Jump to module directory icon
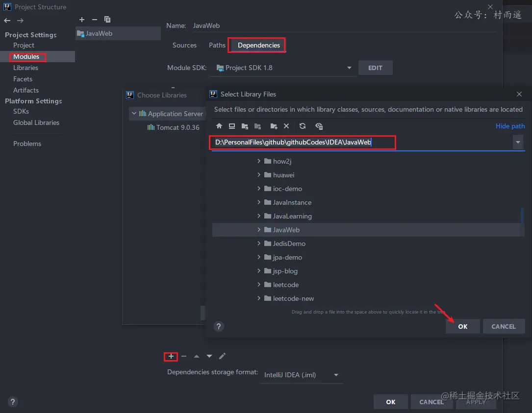The width and height of the screenshot is (532, 413). [x=257, y=126]
